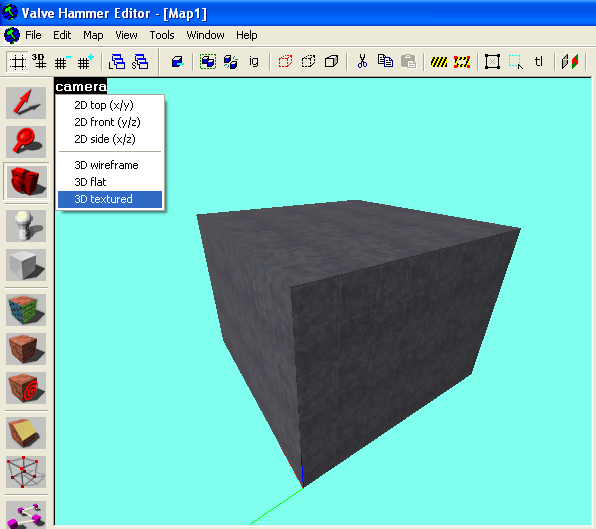Toggle ignore groups 'ig' button

[x=254, y=62]
